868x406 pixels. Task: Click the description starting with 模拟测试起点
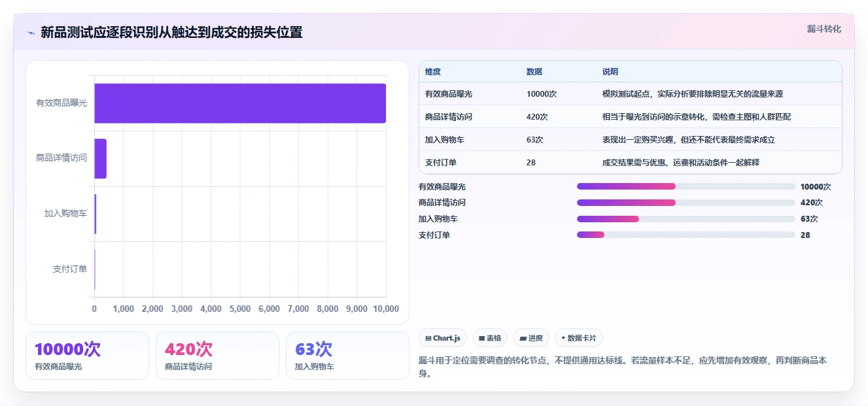693,94
